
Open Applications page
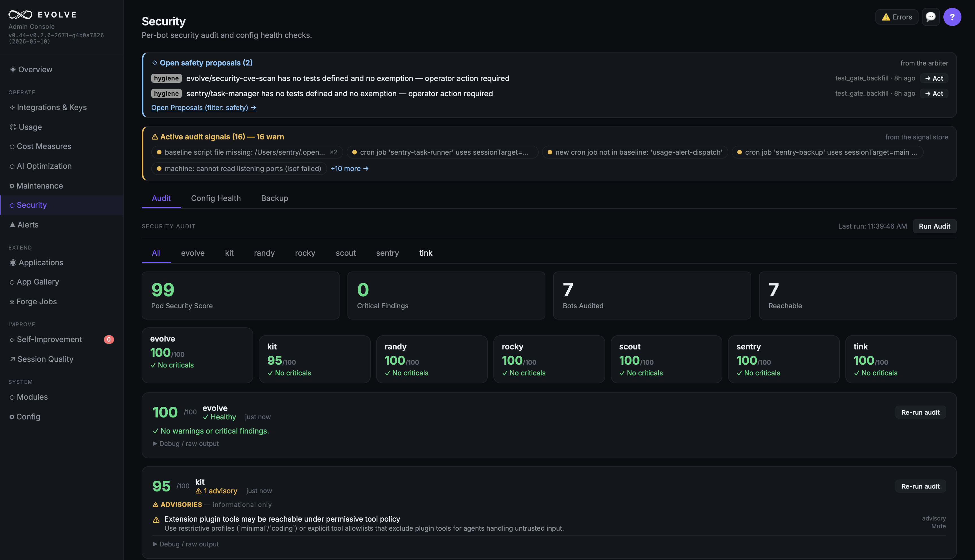[x=62, y=263]
